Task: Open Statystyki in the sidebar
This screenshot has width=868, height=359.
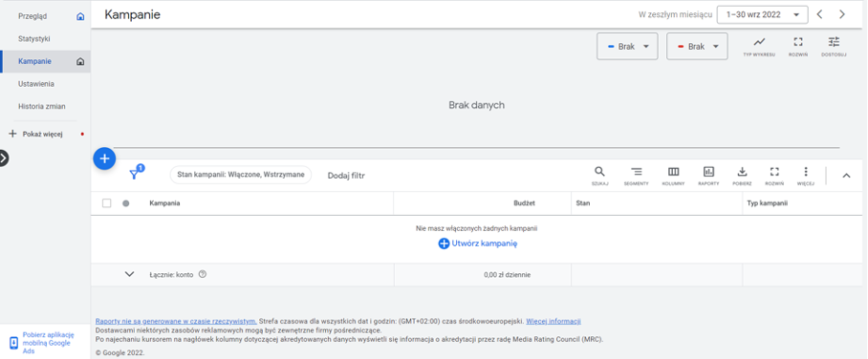Action: click(x=34, y=39)
